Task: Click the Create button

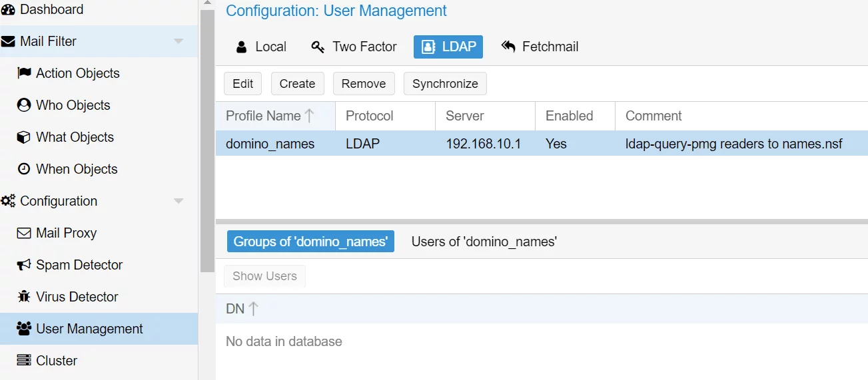Action: 297,84
